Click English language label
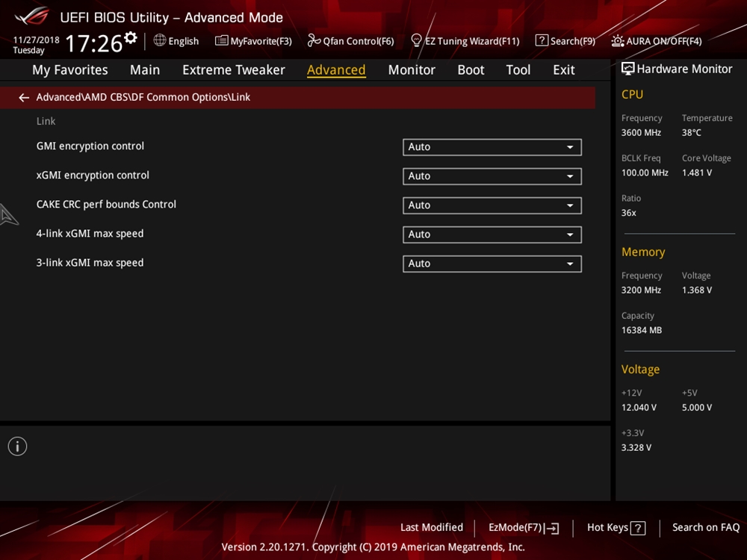The width and height of the screenshot is (747, 560). [184, 41]
